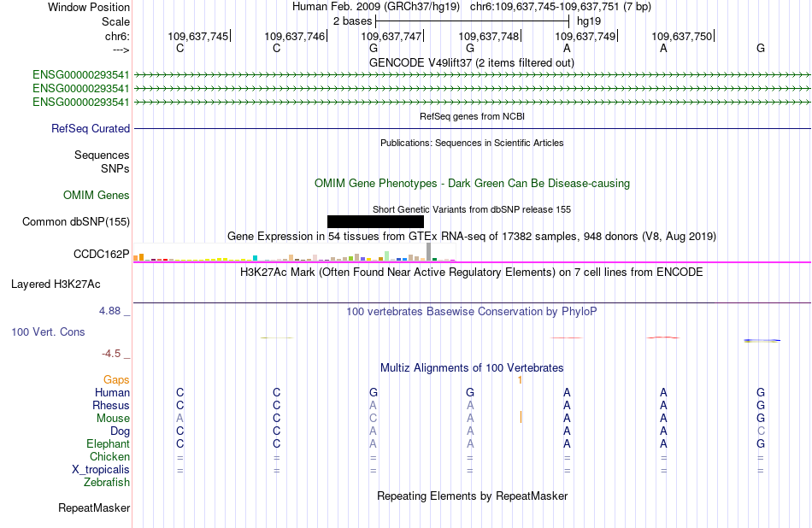Click the RefSeq Curated label

[91, 128]
